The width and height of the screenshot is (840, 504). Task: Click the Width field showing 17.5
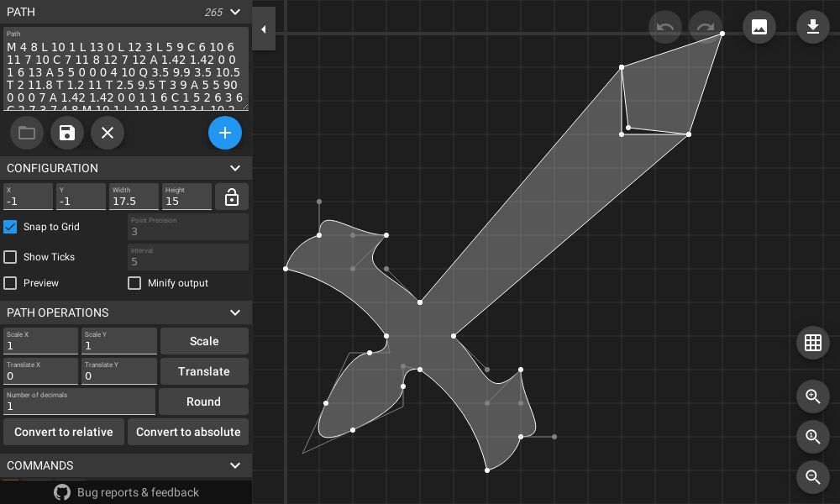tap(134, 197)
